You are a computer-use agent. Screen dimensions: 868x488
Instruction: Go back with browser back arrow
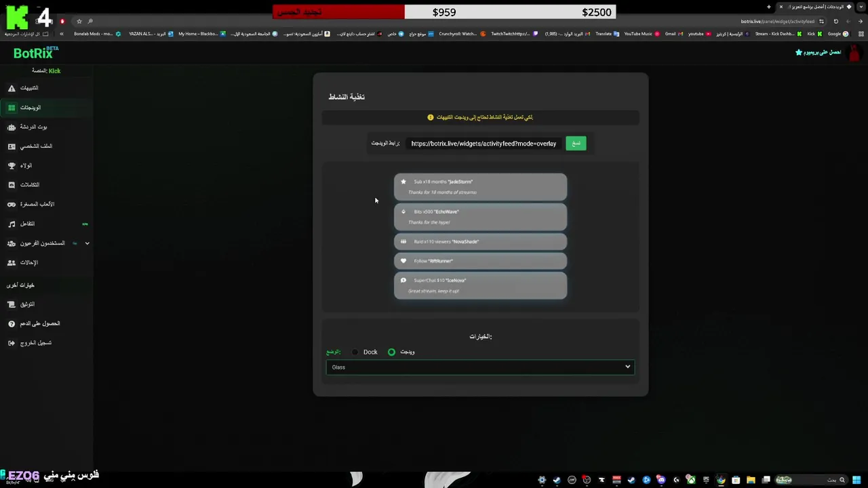click(x=860, y=21)
